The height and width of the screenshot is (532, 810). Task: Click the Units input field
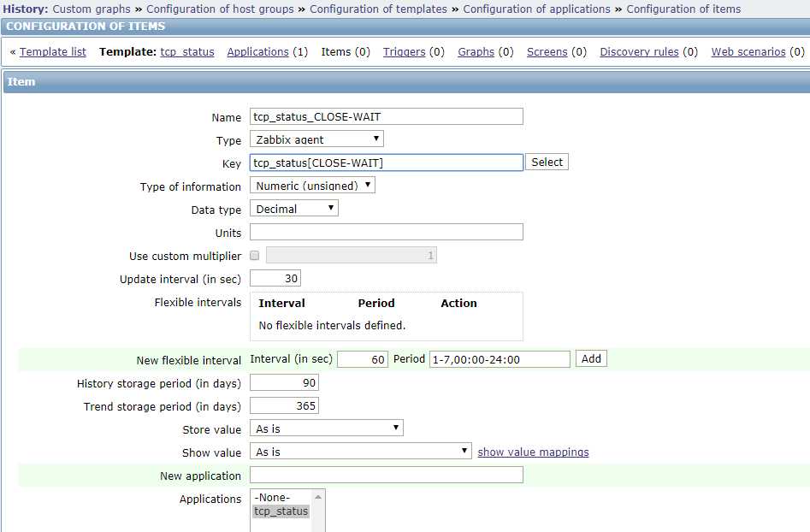387,232
